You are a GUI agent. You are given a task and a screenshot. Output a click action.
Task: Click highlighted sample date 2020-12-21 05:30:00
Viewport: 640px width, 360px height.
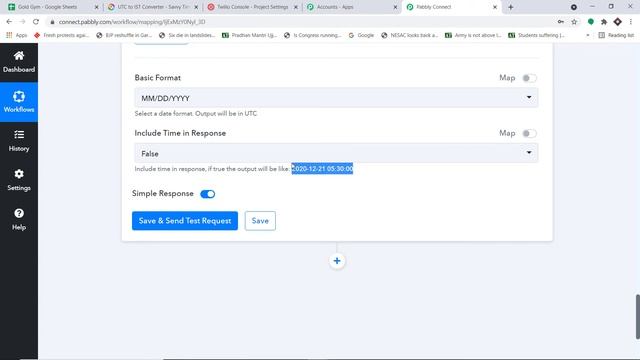[x=322, y=169]
